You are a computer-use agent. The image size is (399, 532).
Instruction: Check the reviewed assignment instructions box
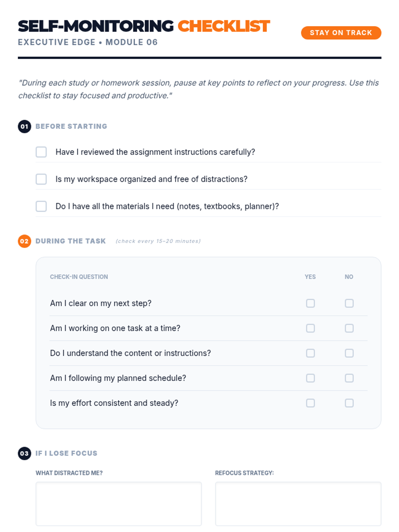(41, 152)
